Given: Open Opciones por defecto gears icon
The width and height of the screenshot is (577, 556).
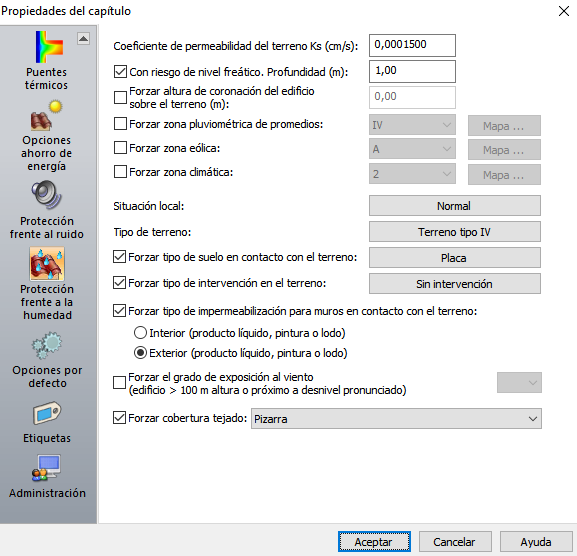Looking at the screenshot, I should click(x=47, y=345).
